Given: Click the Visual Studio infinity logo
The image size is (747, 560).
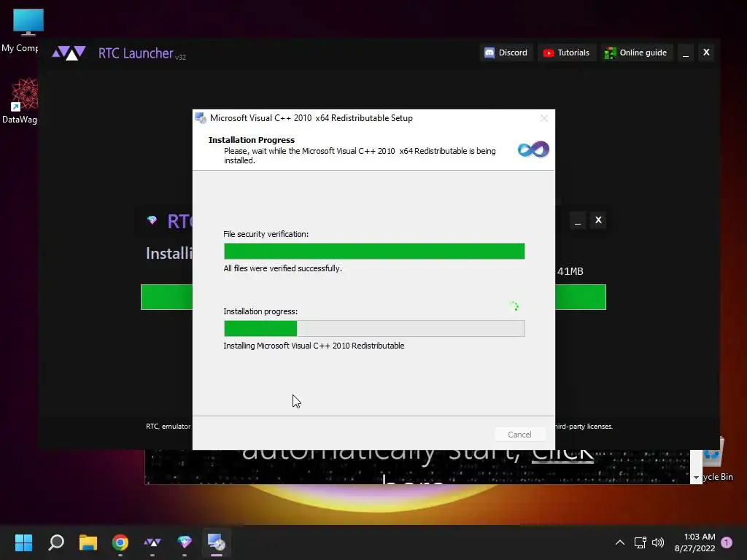Looking at the screenshot, I should (533, 149).
